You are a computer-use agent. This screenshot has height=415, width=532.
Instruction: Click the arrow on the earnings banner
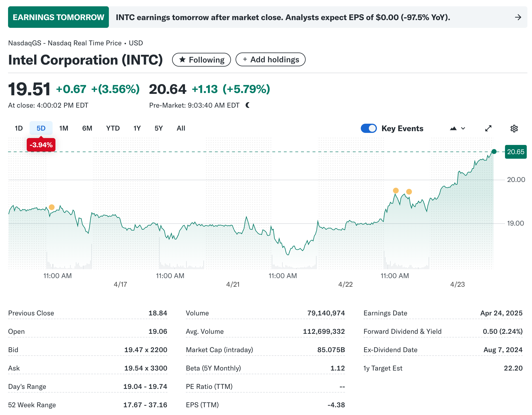(518, 17)
